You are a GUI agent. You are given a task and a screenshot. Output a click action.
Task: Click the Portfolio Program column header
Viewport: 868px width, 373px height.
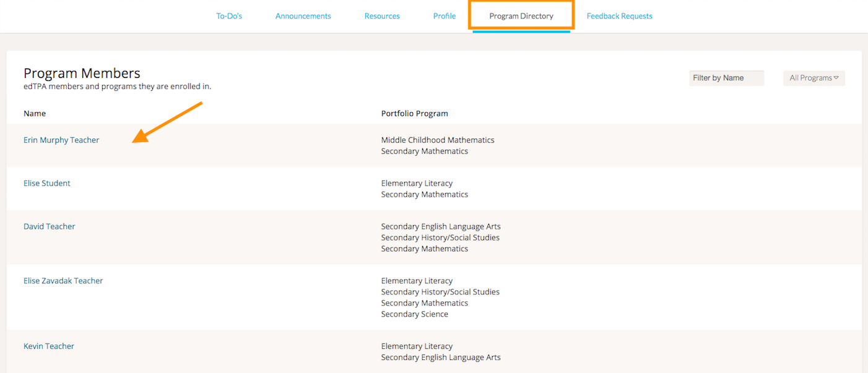tap(414, 114)
